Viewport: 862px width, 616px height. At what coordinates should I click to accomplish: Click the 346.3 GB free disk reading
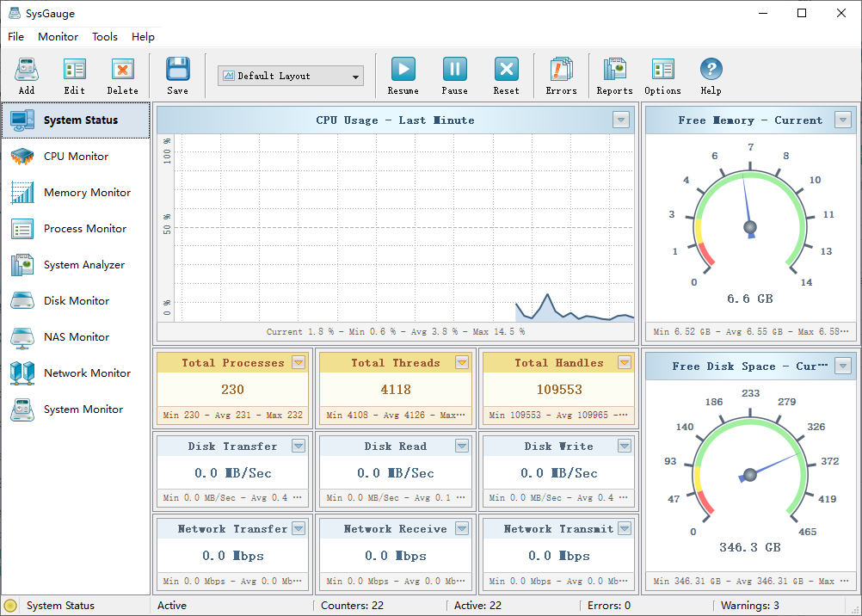tap(750, 547)
